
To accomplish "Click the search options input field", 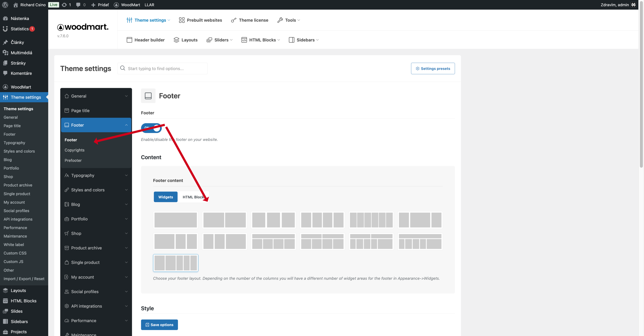I will [163, 69].
